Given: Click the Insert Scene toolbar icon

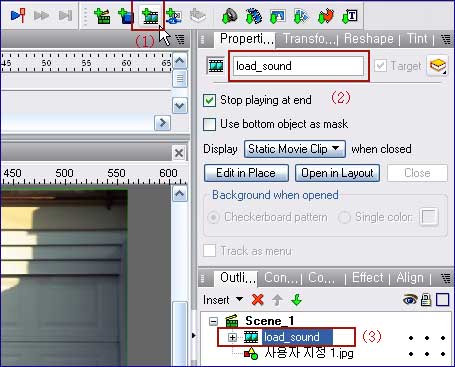Looking at the screenshot, I should (x=102, y=16).
